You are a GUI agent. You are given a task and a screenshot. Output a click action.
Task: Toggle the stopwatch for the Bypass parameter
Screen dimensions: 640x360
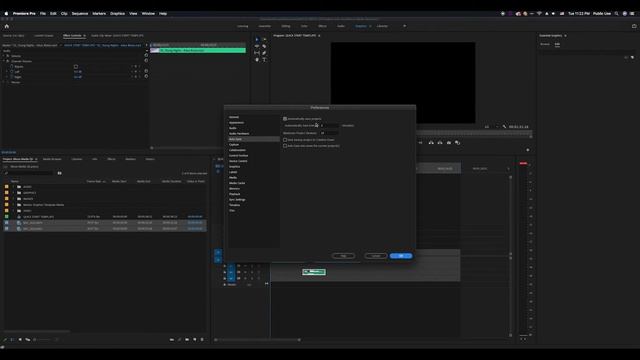[x=11, y=66]
